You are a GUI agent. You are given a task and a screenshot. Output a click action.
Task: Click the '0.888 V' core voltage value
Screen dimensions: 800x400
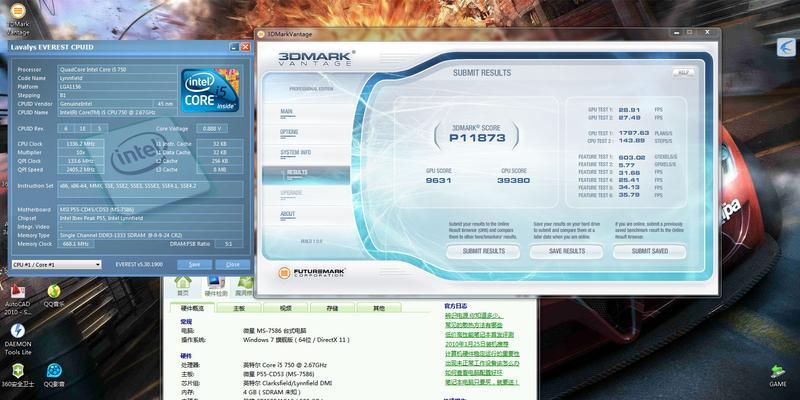pos(213,129)
